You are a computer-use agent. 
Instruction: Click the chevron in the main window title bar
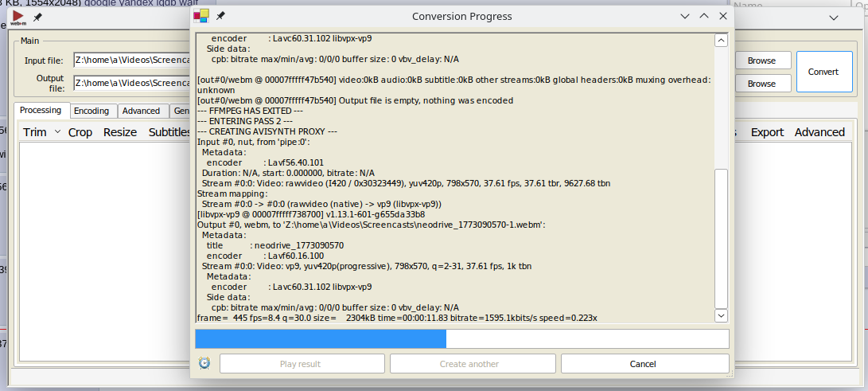(x=833, y=18)
